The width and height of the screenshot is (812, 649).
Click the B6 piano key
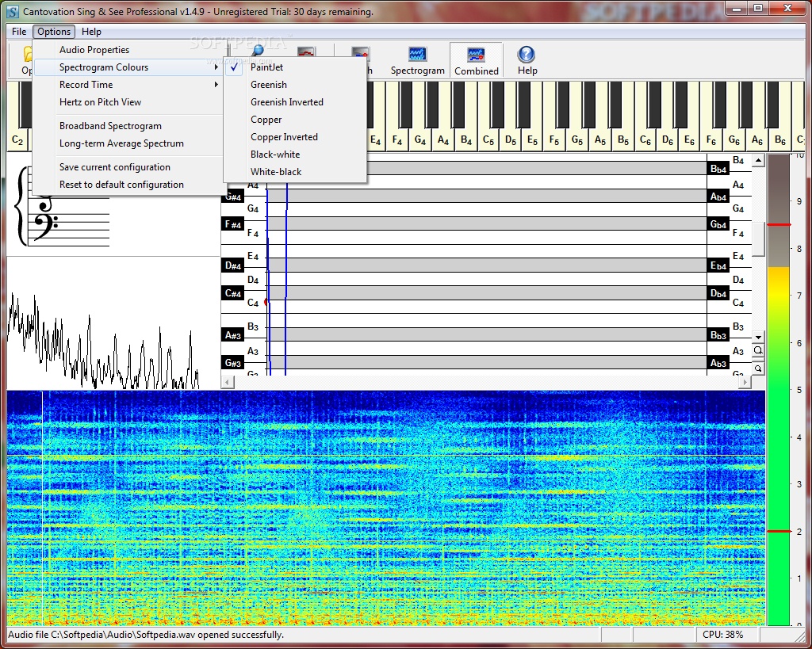pyautogui.click(x=780, y=139)
